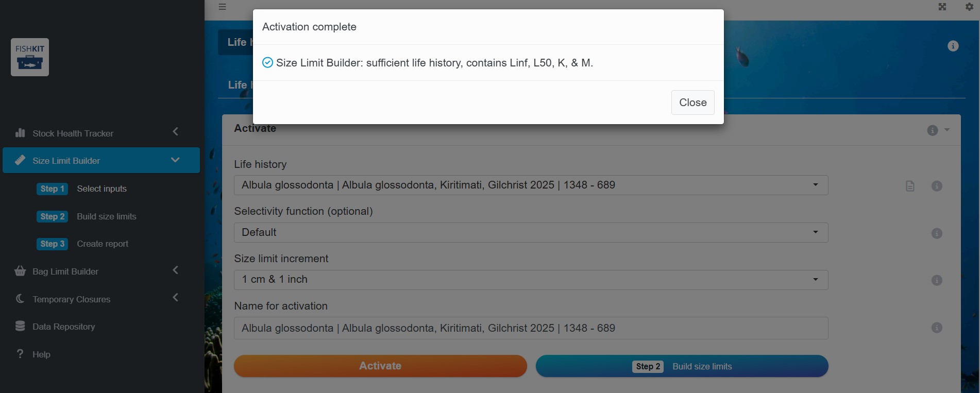Open the Selectivity function dropdown
Viewport: 980px width, 393px height.
click(531, 232)
